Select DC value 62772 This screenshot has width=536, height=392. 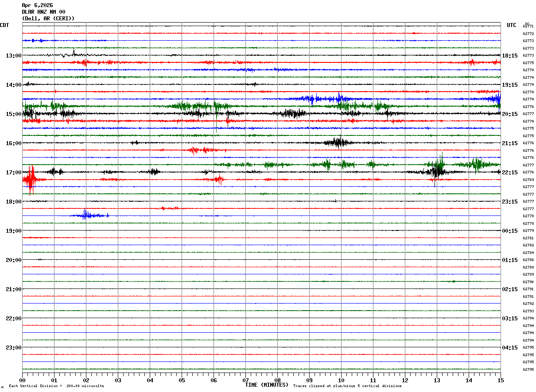click(528, 34)
